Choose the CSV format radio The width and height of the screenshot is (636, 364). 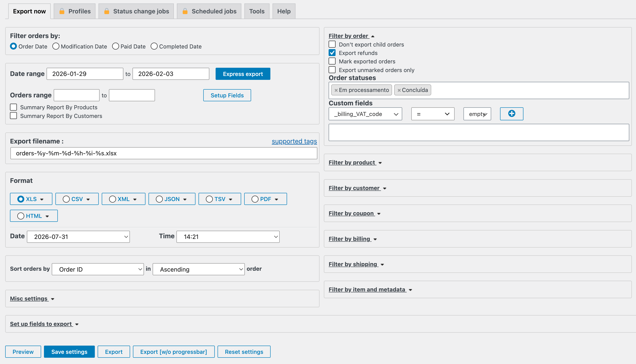[66, 199]
